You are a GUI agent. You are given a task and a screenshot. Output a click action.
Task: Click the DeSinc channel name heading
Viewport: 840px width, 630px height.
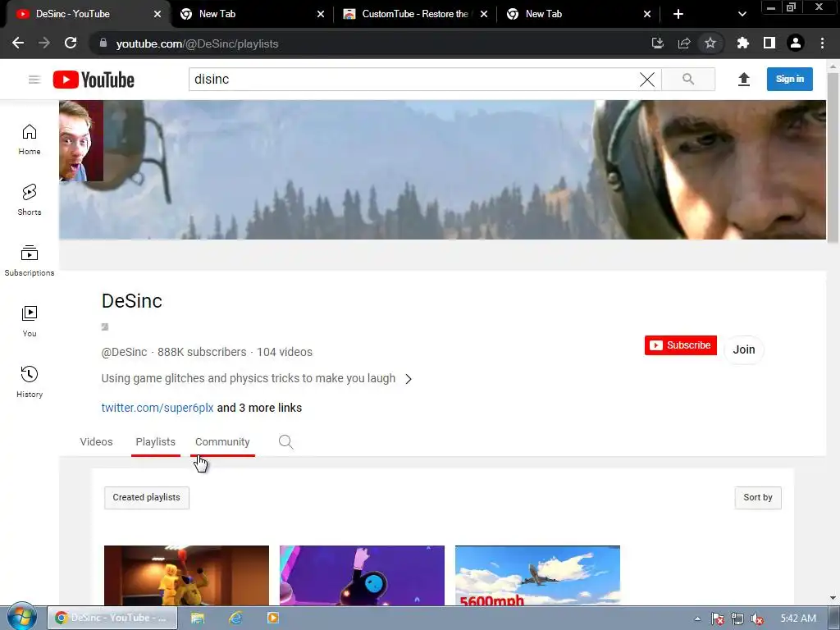click(x=132, y=301)
